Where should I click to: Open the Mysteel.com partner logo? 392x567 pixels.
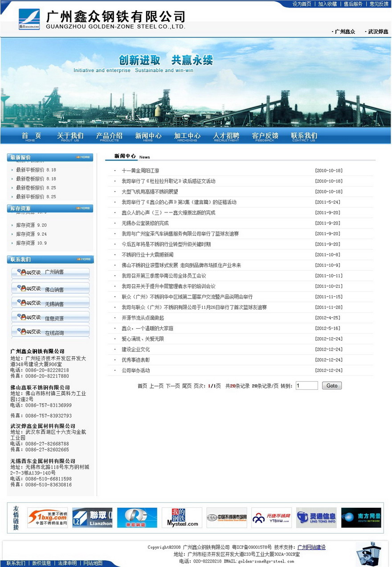click(182, 518)
